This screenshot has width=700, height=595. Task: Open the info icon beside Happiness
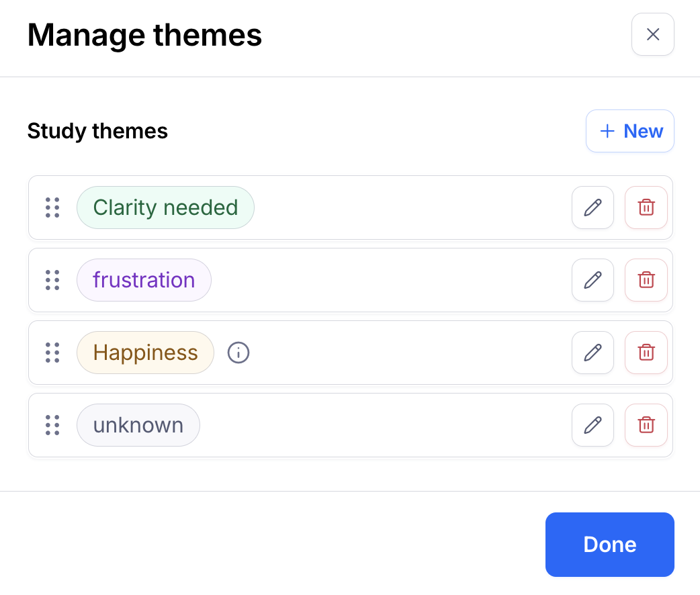click(x=238, y=353)
